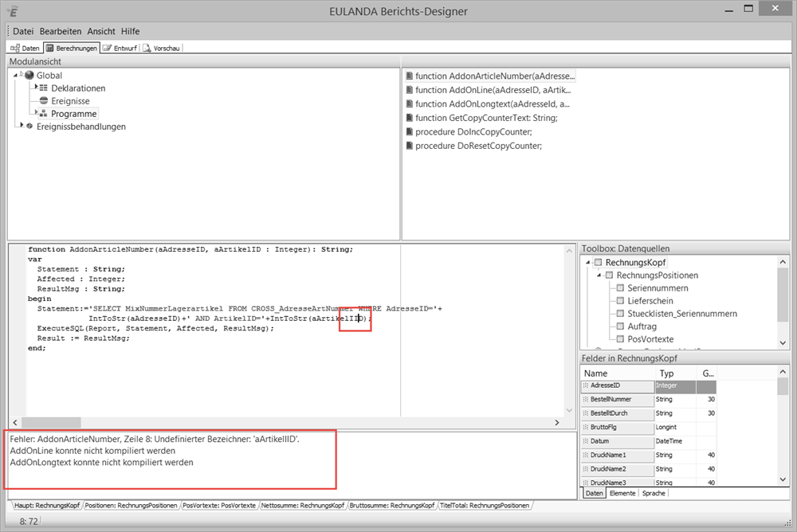Select the Ereignisse tree item

pyautogui.click(x=70, y=101)
